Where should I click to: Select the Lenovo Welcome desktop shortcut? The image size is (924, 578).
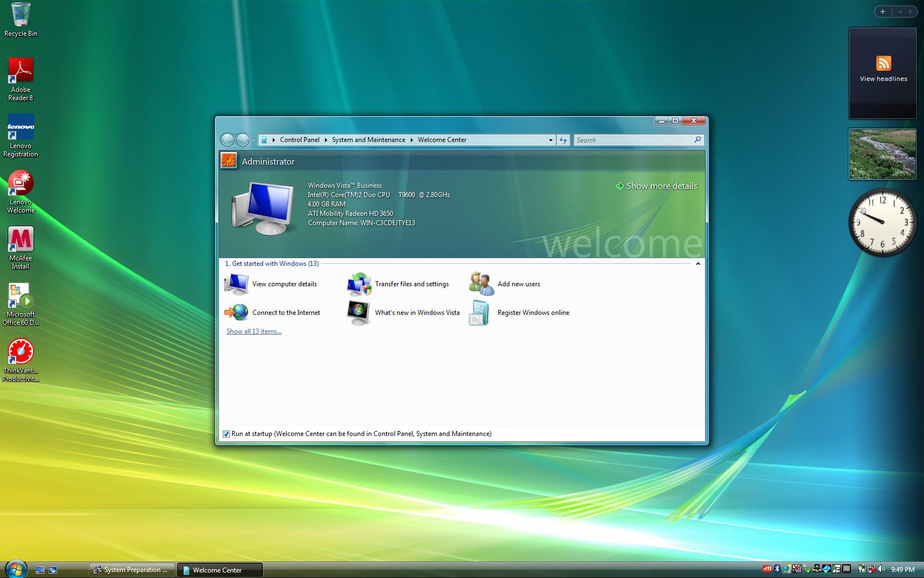[x=20, y=192]
